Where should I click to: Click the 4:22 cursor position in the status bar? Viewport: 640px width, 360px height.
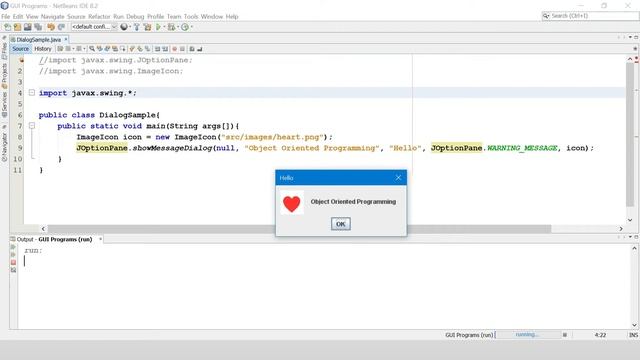(x=600, y=335)
